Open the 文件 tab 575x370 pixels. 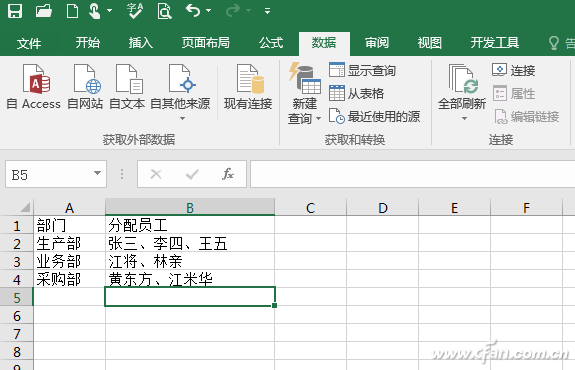click(x=29, y=43)
